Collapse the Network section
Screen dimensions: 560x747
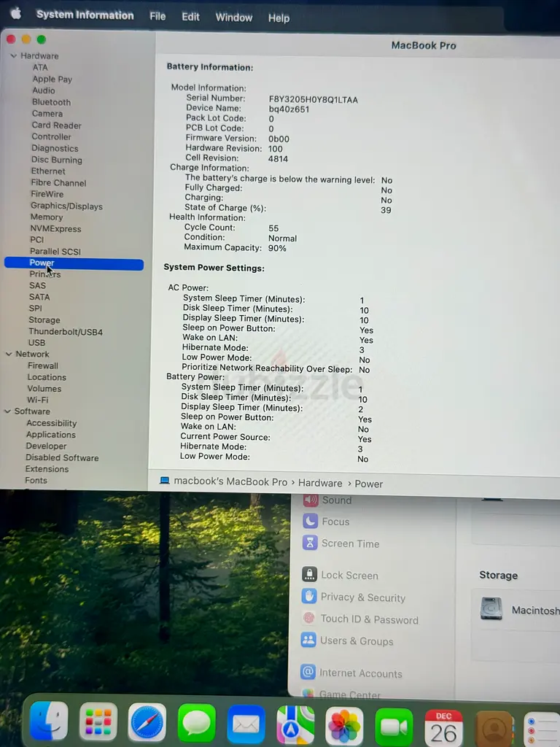[9, 354]
